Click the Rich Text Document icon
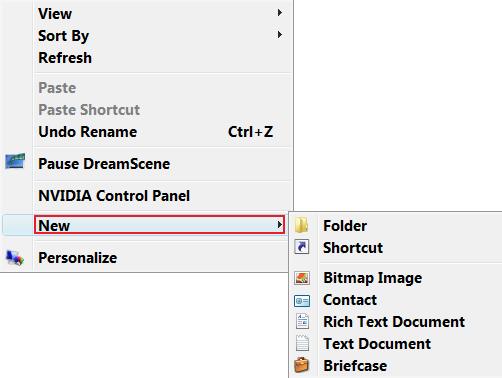Viewport: 502px width, 378px height. [x=302, y=322]
